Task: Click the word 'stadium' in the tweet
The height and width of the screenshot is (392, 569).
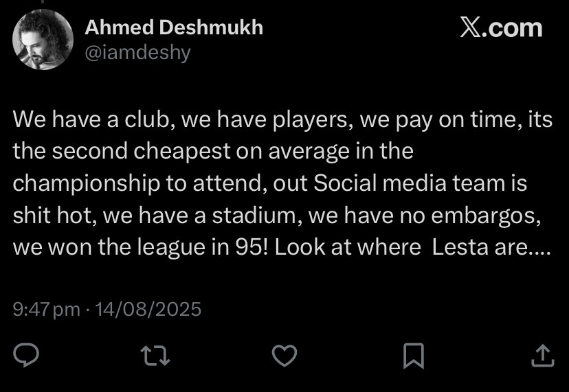Action: click(x=257, y=216)
